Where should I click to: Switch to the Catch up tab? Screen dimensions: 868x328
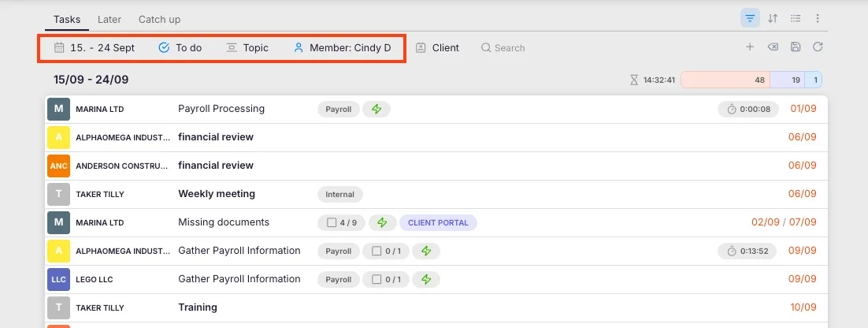tap(159, 19)
